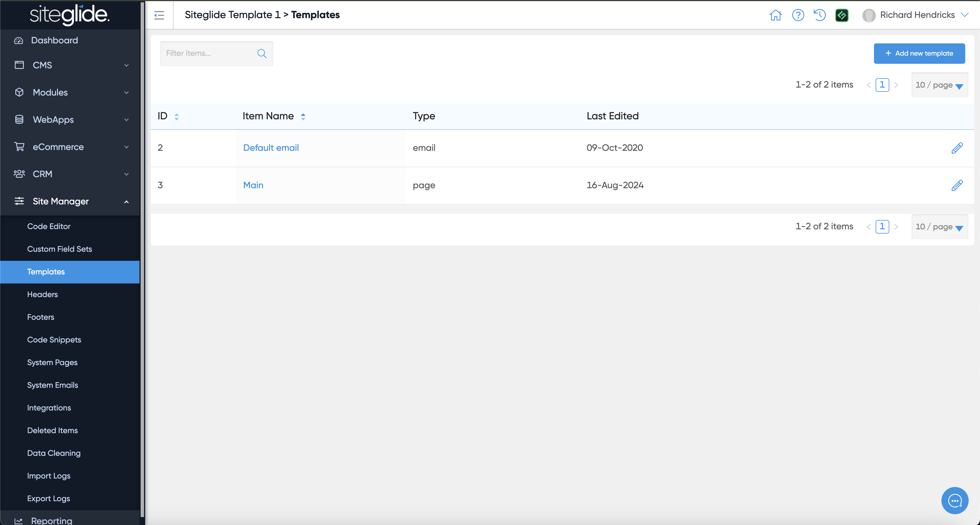Open the help question mark icon
Screen dimensions: 980x525
[x=798, y=15]
